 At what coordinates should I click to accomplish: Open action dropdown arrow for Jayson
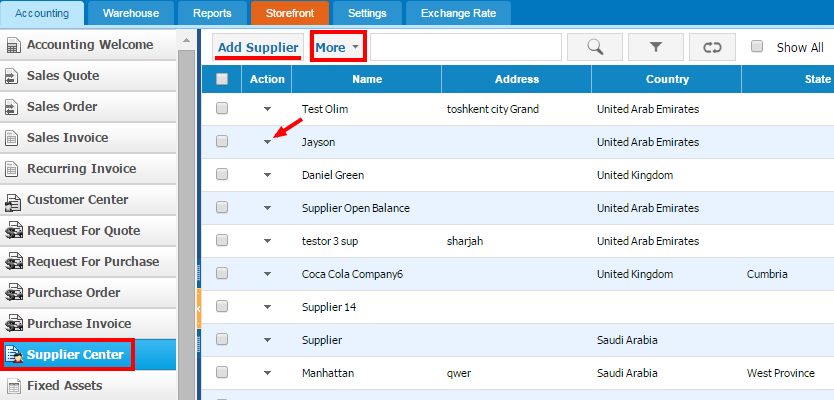point(267,142)
